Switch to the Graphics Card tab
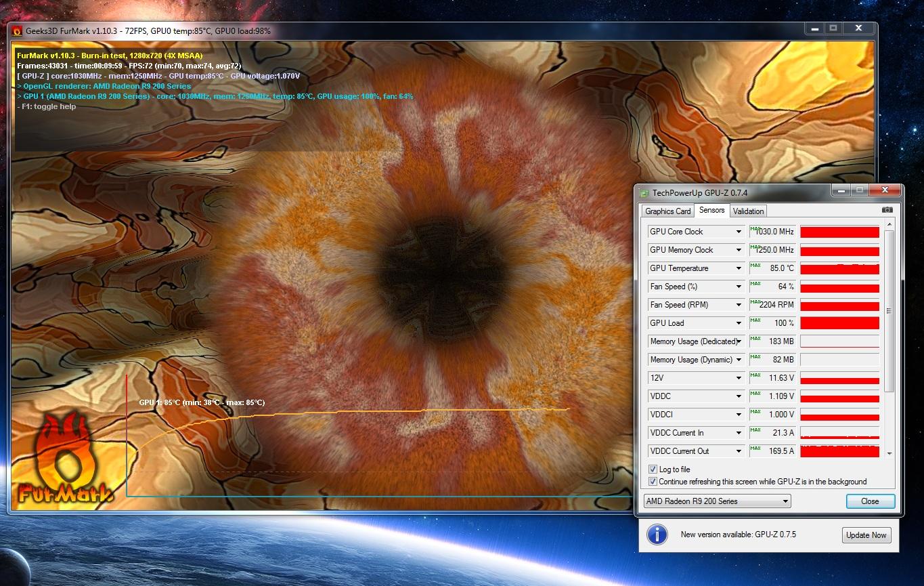This screenshot has width=924, height=586. 668,211
